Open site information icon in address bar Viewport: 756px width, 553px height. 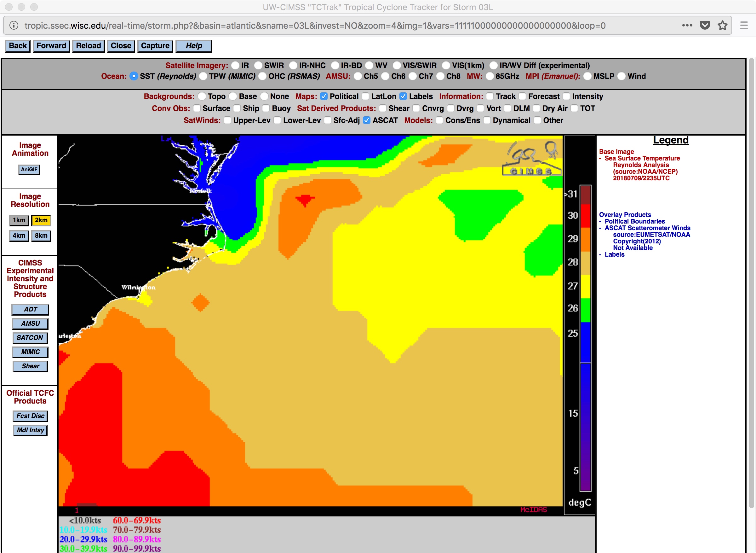point(14,26)
